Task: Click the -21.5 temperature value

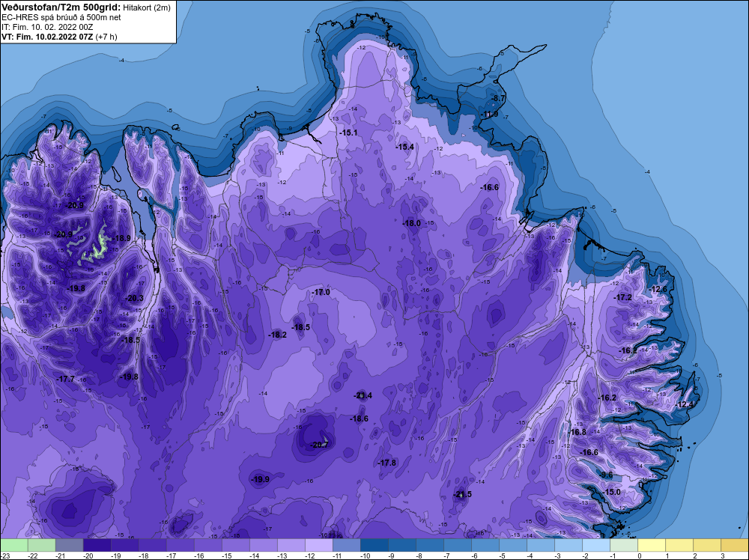Action: (462, 494)
